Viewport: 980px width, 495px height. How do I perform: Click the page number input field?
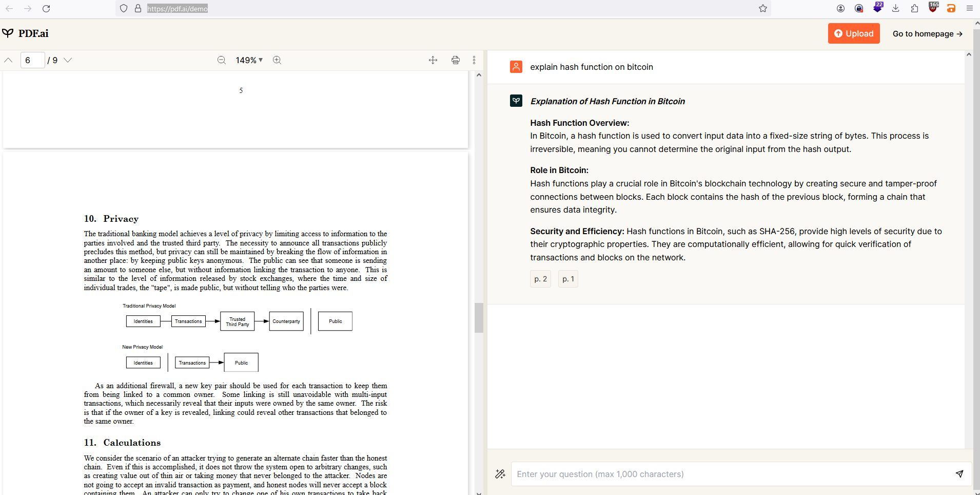pyautogui.click(x=32, y=60)
